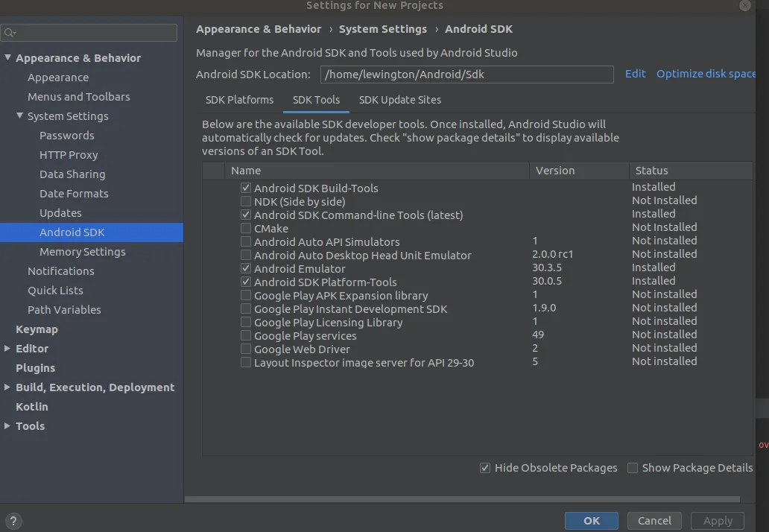
Task: Open Date Formats settings
Action: click(x=74, y=194)
